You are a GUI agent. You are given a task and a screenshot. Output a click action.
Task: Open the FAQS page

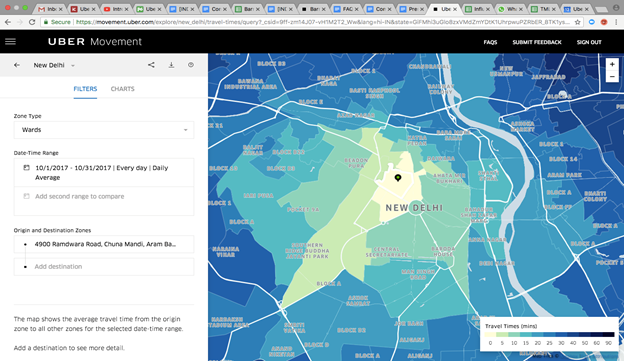pos(490,42)
